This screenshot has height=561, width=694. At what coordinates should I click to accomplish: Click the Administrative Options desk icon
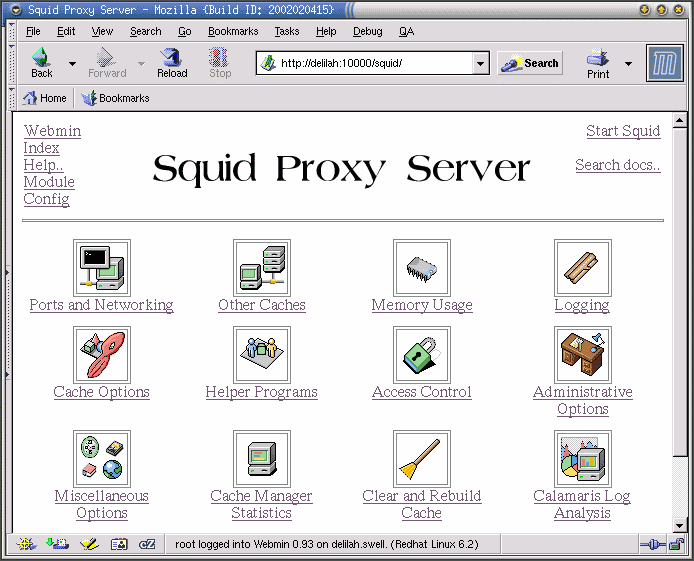point(582,355)
